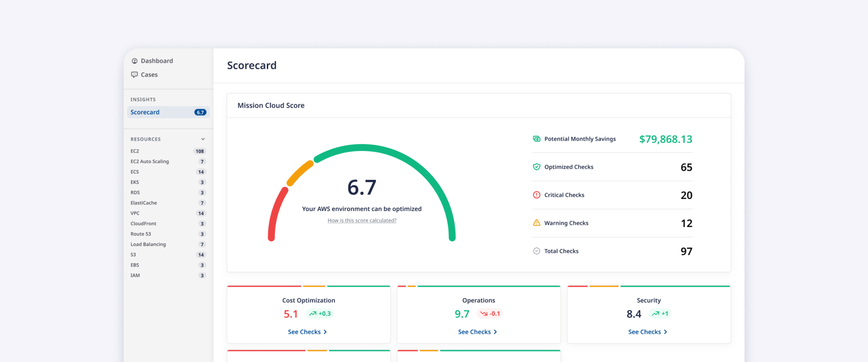The image size is (868, 362).
Task: Click the Critical Checks alert icon
Action: click(x=536, y=195)
